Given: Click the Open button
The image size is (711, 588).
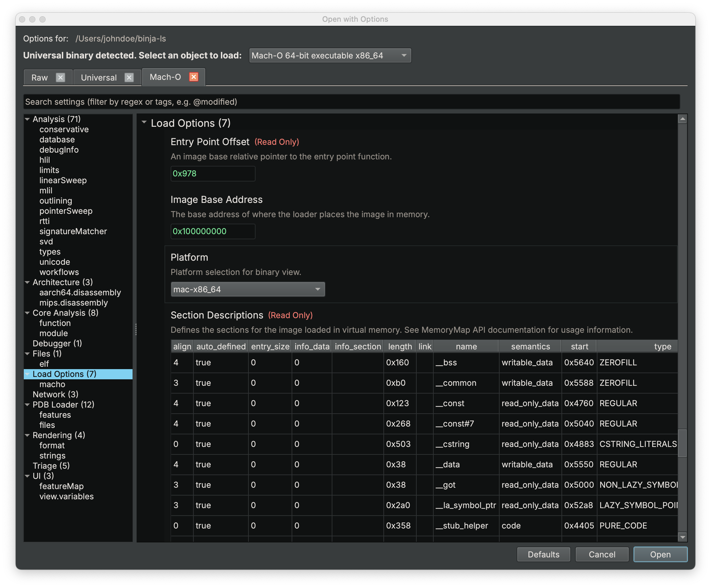Looking at the screenshot, I should click(660, 554).
